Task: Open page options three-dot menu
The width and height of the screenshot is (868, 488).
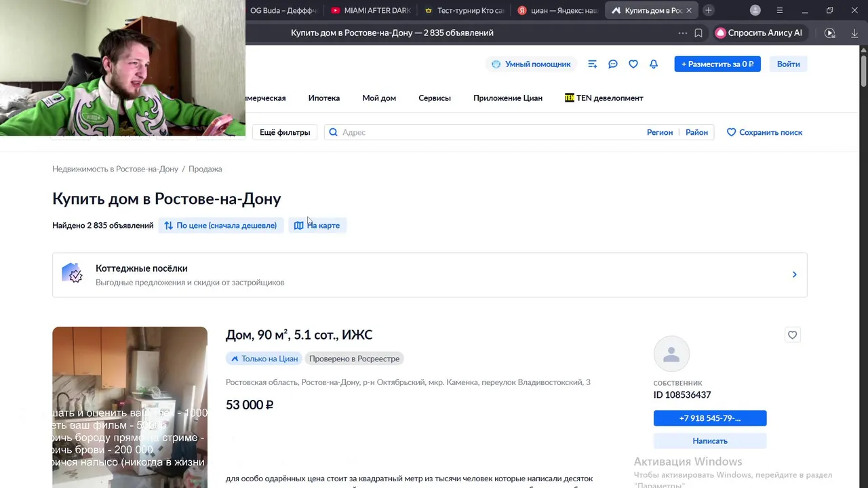Action: coord(682,33)
